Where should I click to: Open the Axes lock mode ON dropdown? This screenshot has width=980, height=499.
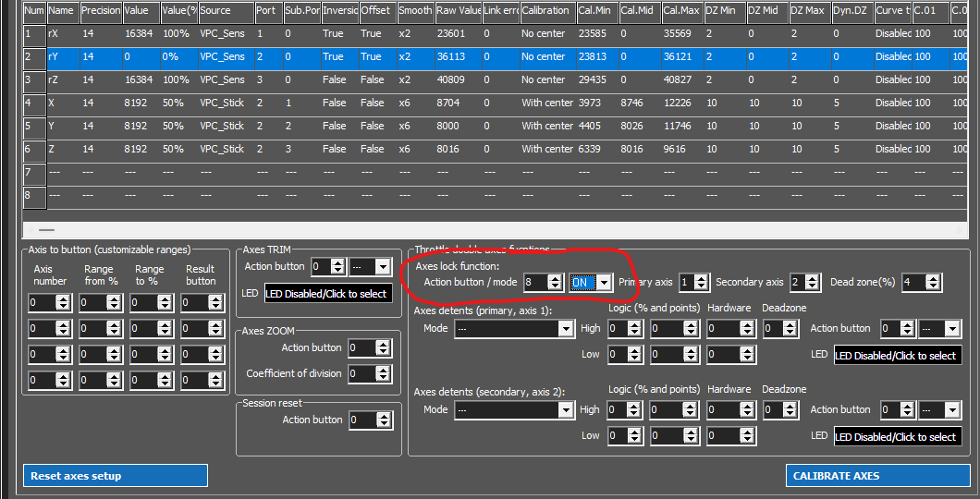[x=590, y=282]
